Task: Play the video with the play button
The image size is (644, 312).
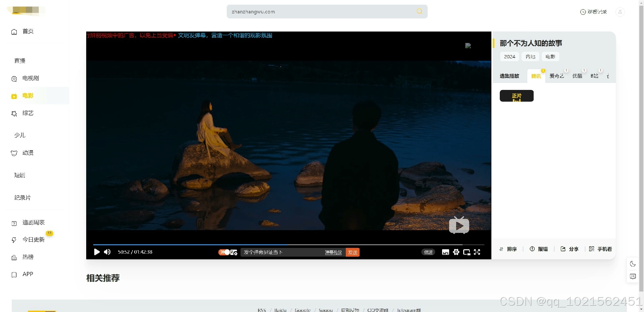Action: click(x=97, y=252)
